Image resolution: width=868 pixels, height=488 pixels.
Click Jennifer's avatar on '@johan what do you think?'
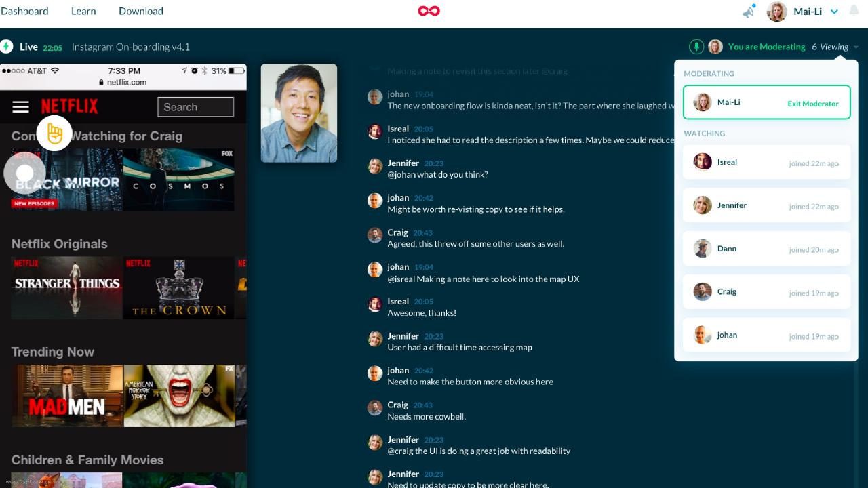(375, 165)
